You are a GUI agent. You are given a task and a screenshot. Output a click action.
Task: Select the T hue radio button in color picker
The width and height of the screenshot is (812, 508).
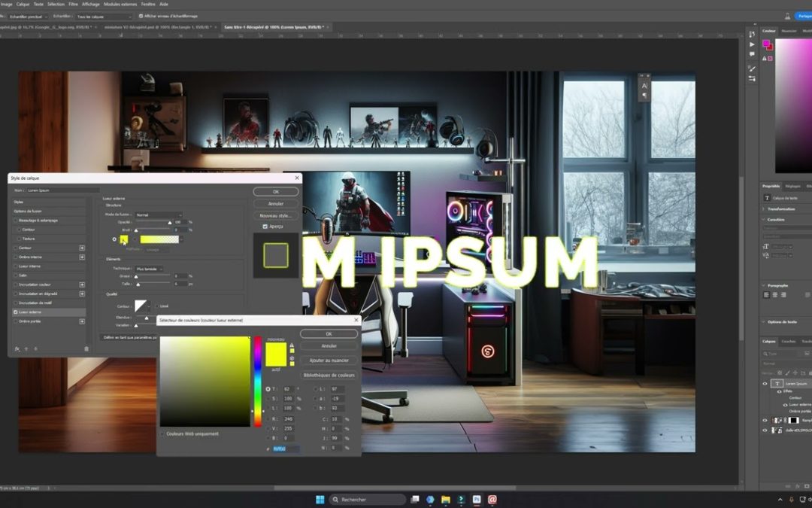click(268, 389)
